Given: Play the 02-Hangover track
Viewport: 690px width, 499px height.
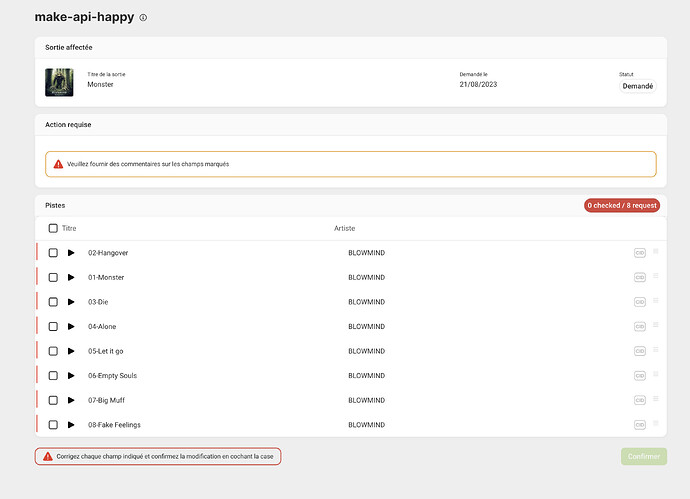Looking at the screenshot, I should (x=71, y=253).
